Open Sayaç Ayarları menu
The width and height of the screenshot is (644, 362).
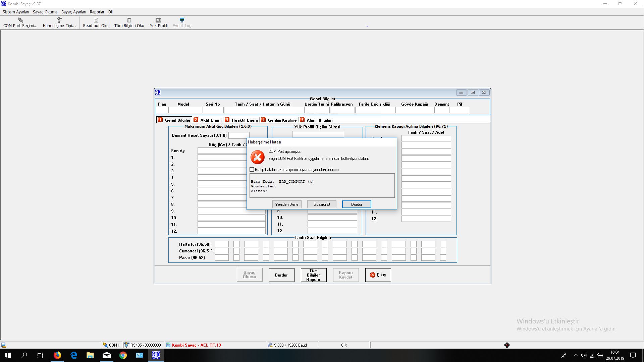[73, 12]
